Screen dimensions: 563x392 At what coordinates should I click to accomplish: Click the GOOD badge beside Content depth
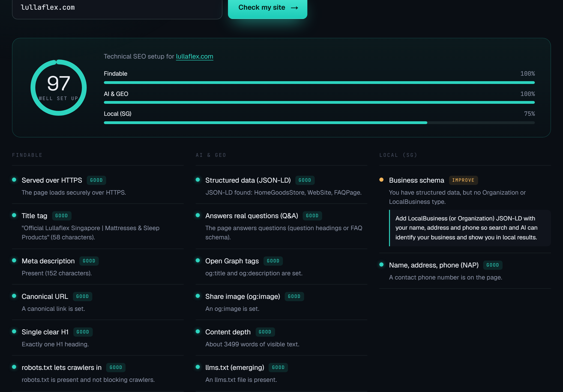pyautogui.click(x=265, y=332)
